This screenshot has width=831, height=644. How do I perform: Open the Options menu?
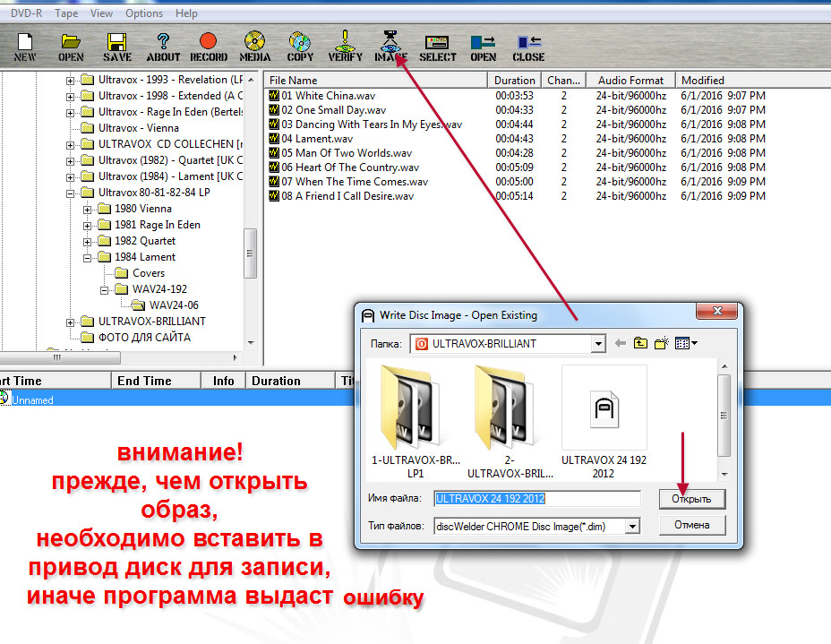pyautogui.click(x=144, y=13)
